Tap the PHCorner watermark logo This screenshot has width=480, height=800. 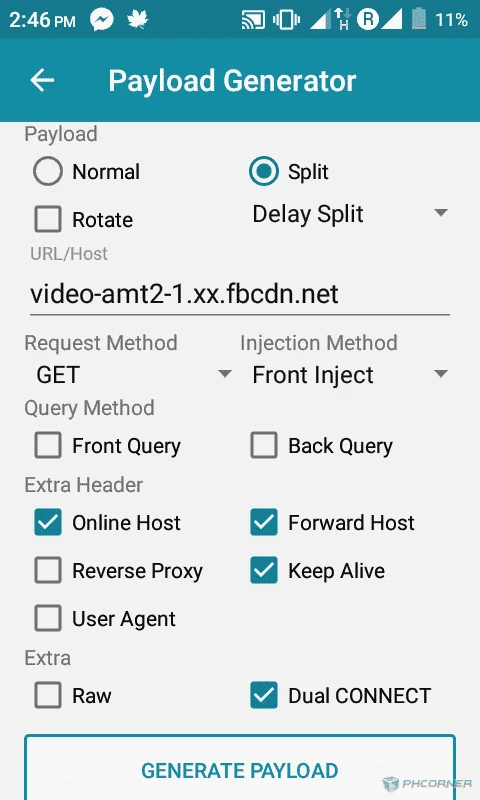pos(427,783)
